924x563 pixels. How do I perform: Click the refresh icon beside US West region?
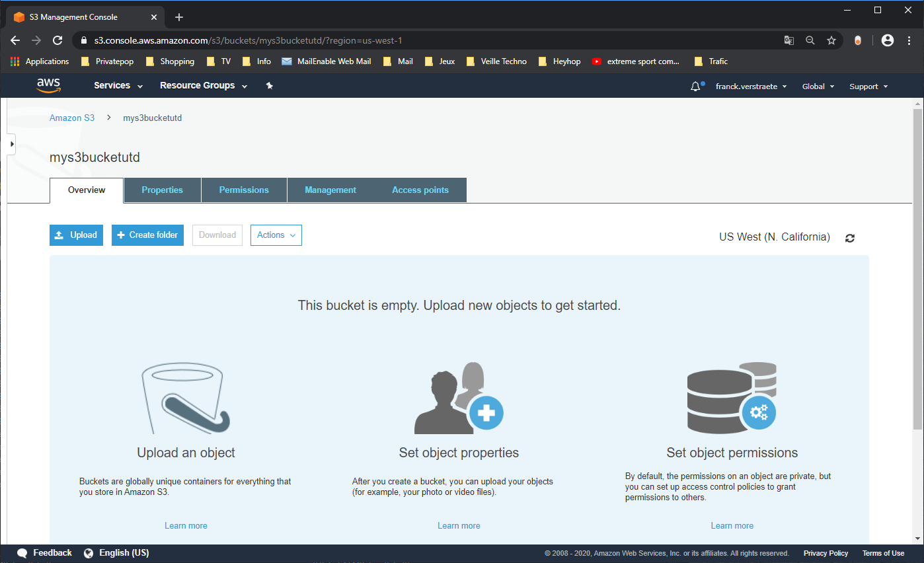(850, 238)
